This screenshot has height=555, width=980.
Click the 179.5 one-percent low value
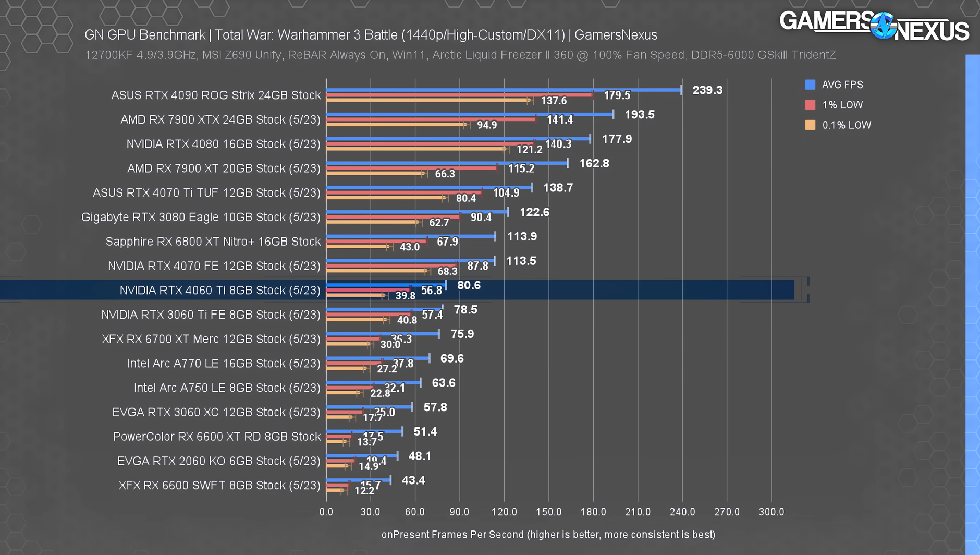coord(617,95)
